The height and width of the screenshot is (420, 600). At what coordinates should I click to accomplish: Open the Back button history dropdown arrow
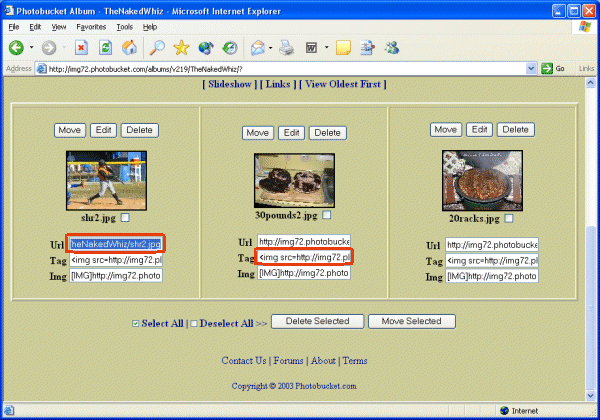click(x=32, y=48)
